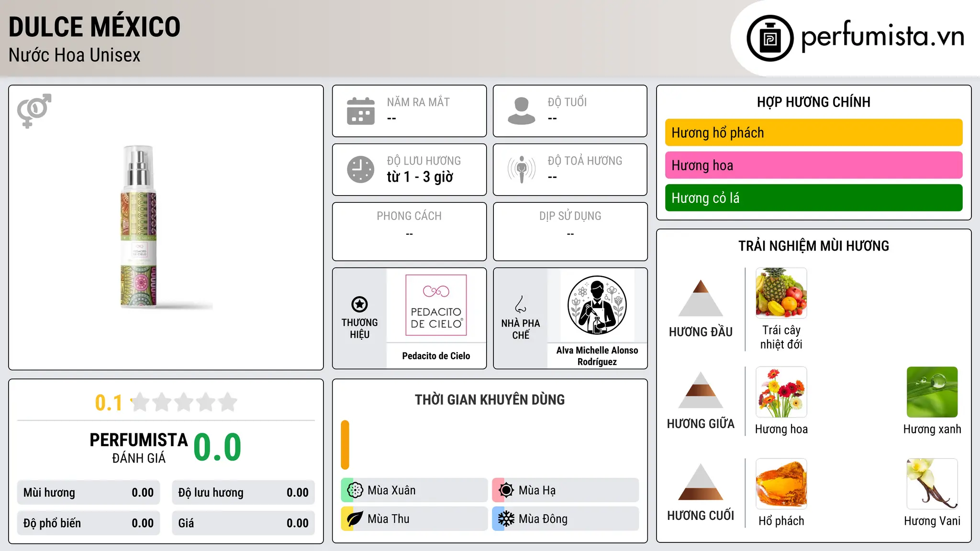Click the Độ lưu hương 0.00 score row
The width and height of the screenshot is (980, 551).
click(244, 493)
